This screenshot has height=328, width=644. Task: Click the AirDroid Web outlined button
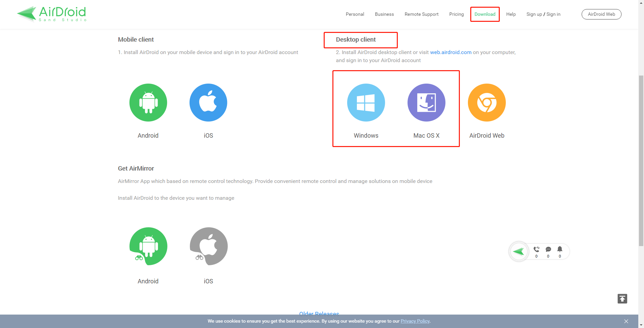tap(601, 14)
